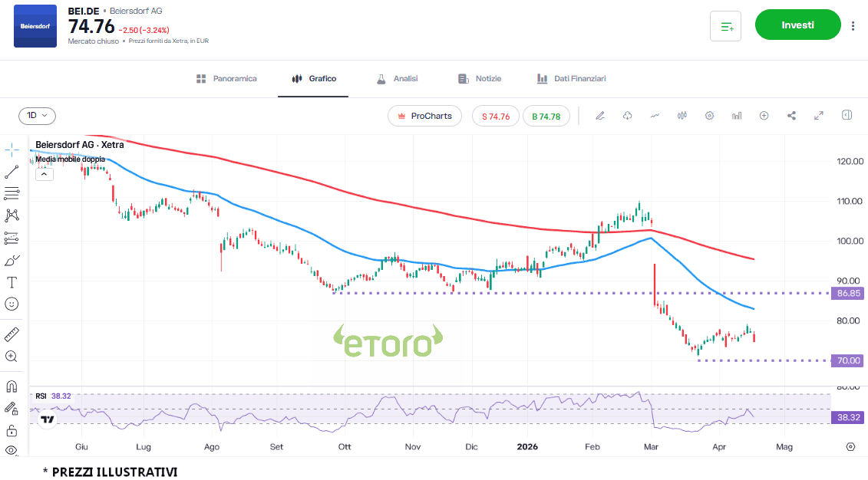Select the text annotation tool
This screenshot has height=480, width=868.
(12, 282)
